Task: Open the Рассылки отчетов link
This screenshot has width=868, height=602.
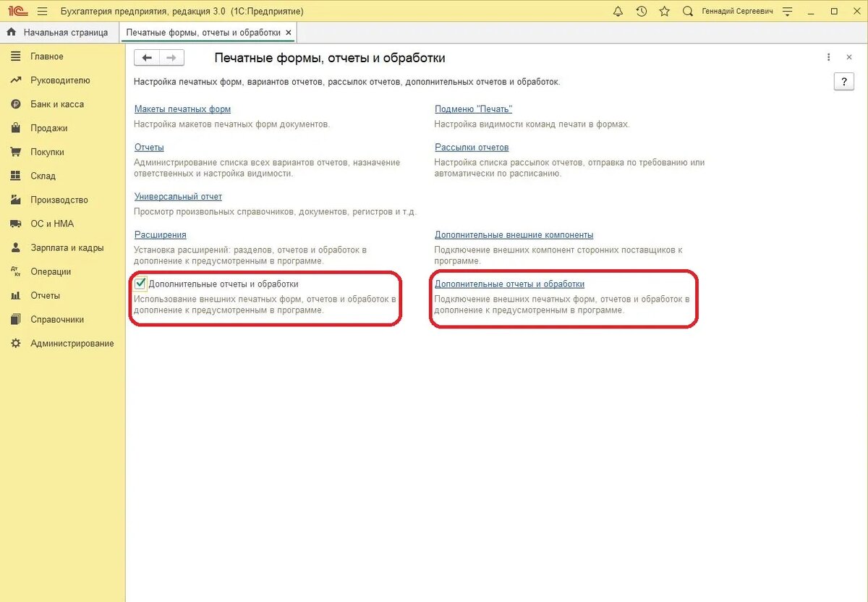Action: coord(472,148)
